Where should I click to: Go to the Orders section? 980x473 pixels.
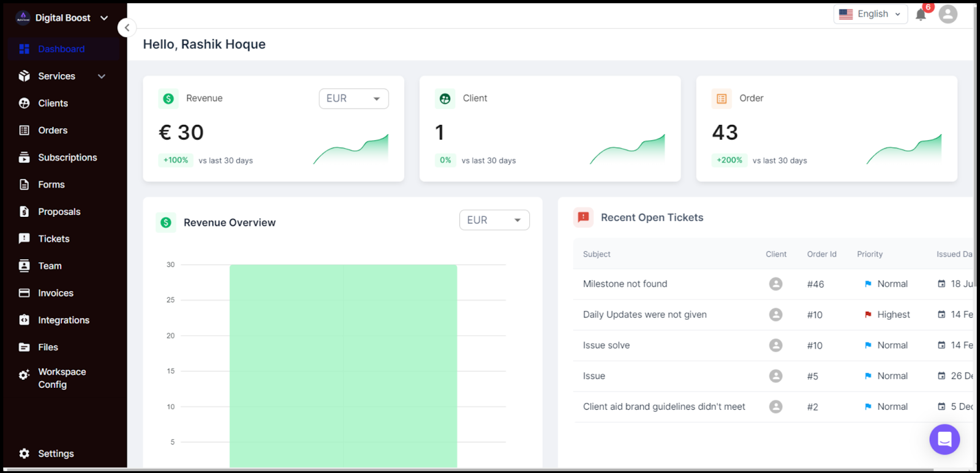pos(53,130)
